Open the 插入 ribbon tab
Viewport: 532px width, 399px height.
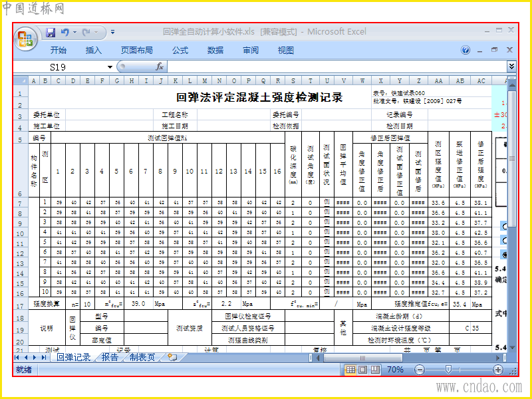point(94,51)
